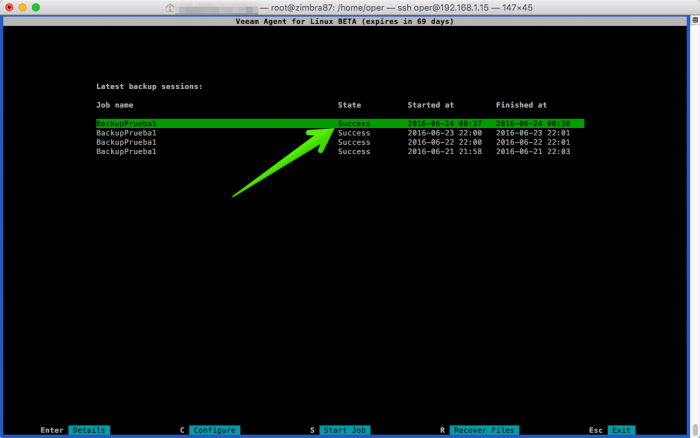Minimize terminal with yellow button

(x=22, y=7)
